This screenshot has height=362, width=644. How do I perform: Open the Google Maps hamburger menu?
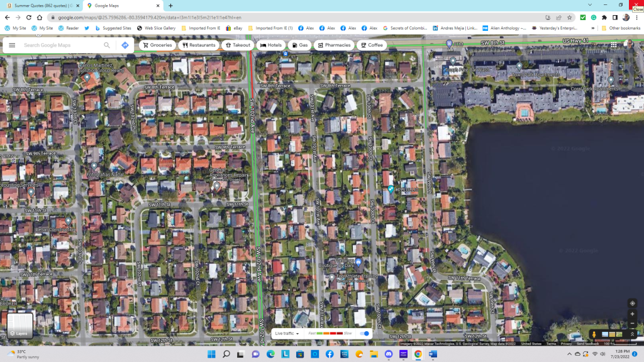(x=12, y=45)
